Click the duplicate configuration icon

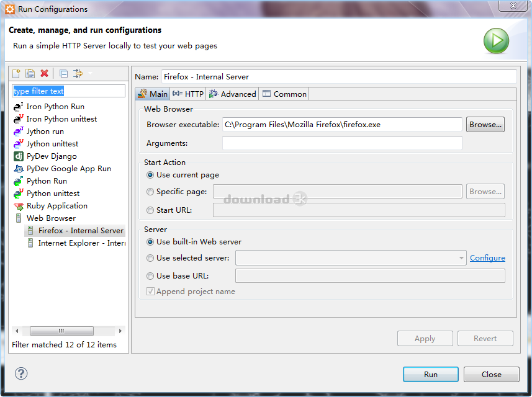click(x=30, y=74)
